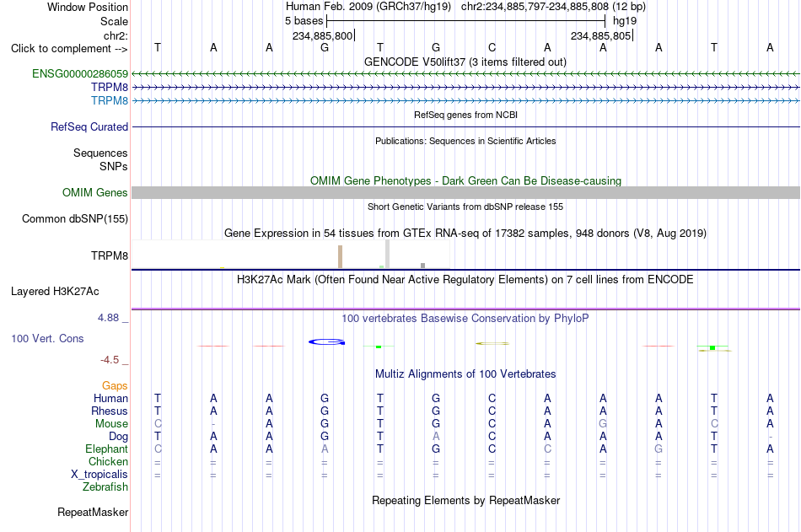Image resolution: width=801 pixels, height=532 pixels.
Task: Click the 234,885,800 position marker
Action: (323, 35)
